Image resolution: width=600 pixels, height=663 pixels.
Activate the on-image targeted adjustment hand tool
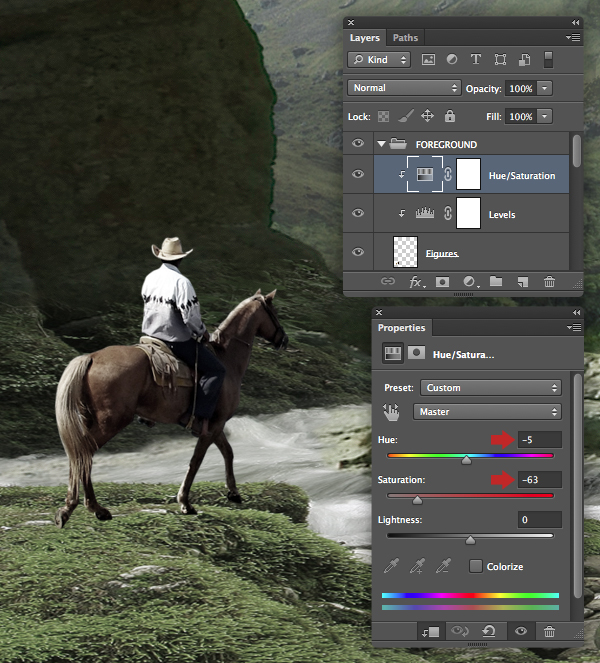pyautogui.click(x=391, y=412)
